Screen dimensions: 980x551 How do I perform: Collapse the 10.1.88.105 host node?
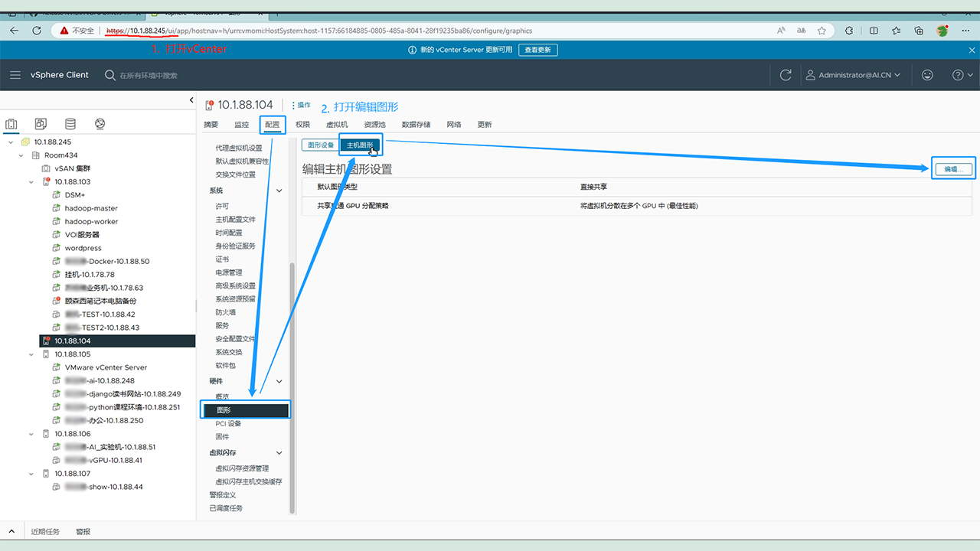click(31, 354)
